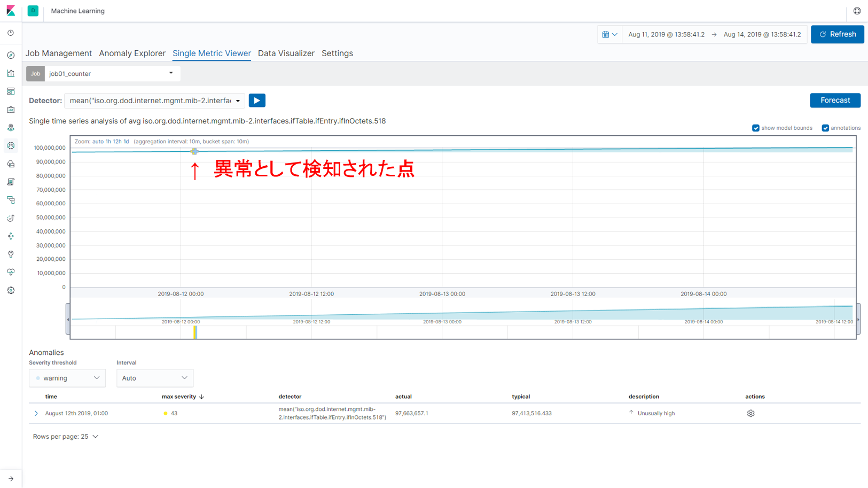Sort by max severity column

tap(183, 397)
